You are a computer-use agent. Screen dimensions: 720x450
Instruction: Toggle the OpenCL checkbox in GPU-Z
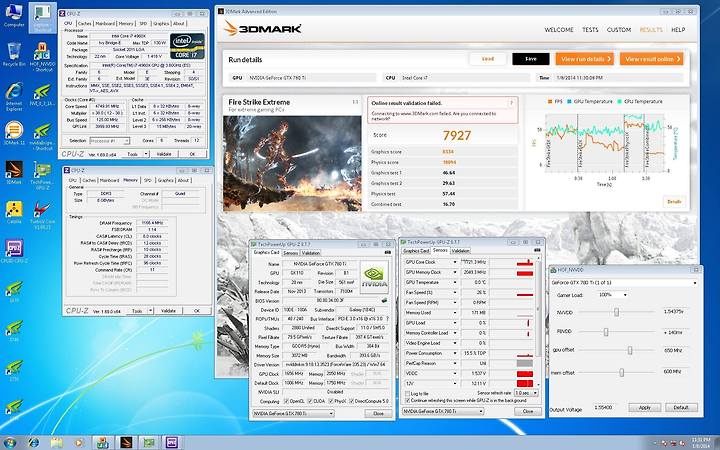tap(287, 401)
